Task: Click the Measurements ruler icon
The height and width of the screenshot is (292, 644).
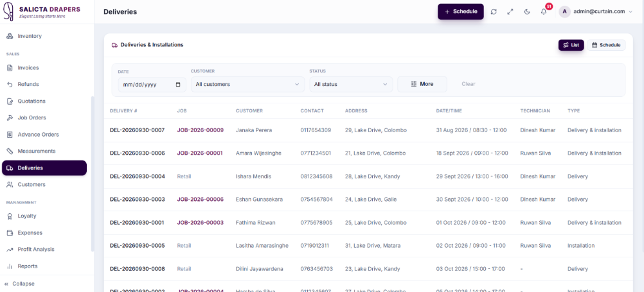Action: tap(10, 151)
